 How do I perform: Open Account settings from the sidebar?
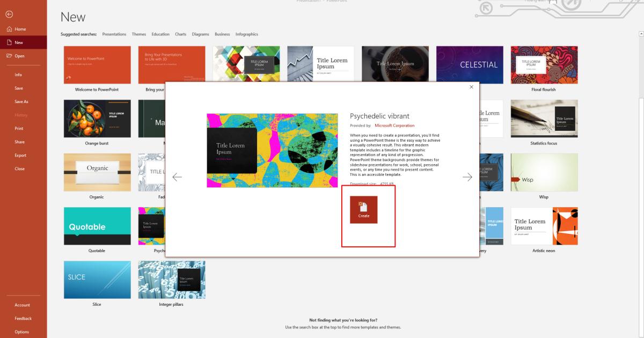(23, 305)
